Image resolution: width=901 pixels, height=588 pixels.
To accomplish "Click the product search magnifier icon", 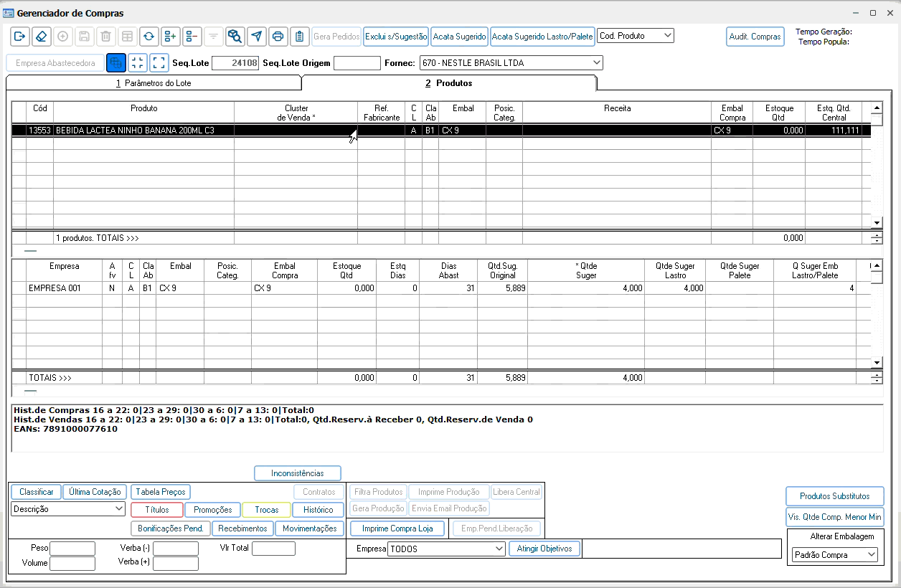I will tap(235, 36).
